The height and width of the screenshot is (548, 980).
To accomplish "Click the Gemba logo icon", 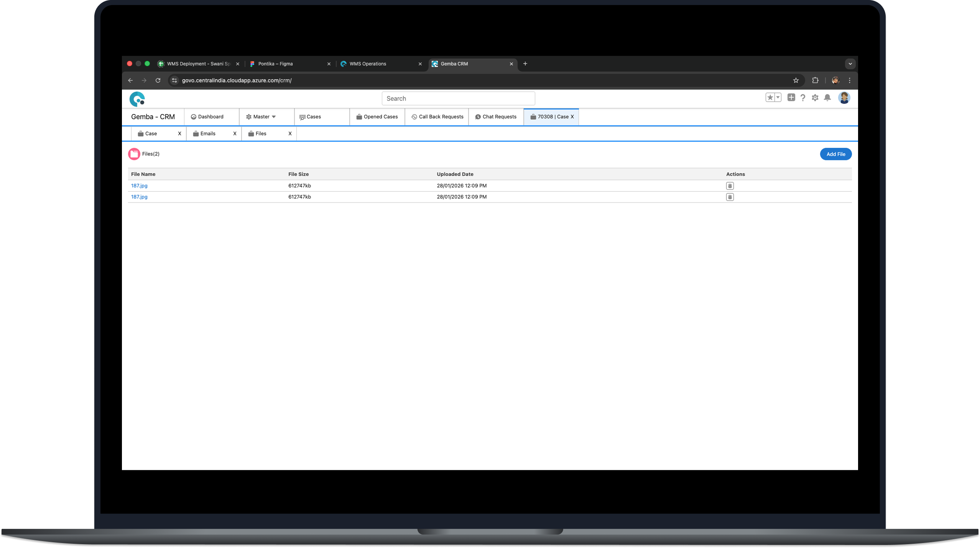I will [x=137, y=99].
